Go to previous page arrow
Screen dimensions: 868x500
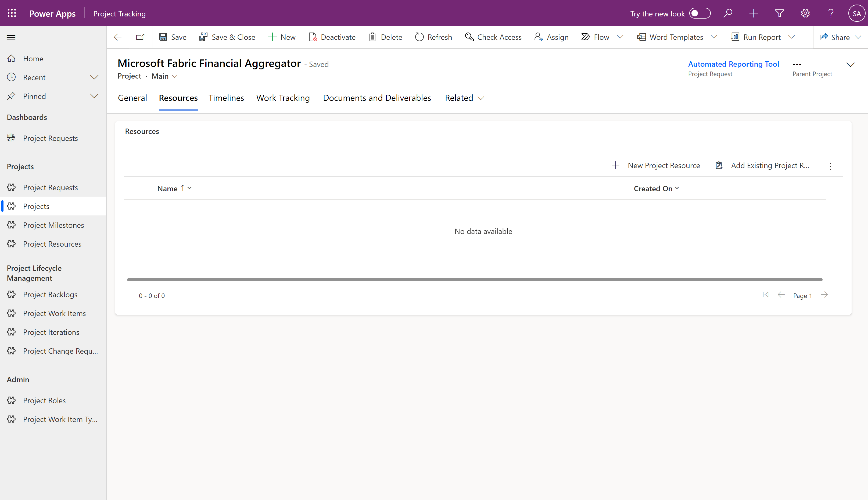point(781,295)
